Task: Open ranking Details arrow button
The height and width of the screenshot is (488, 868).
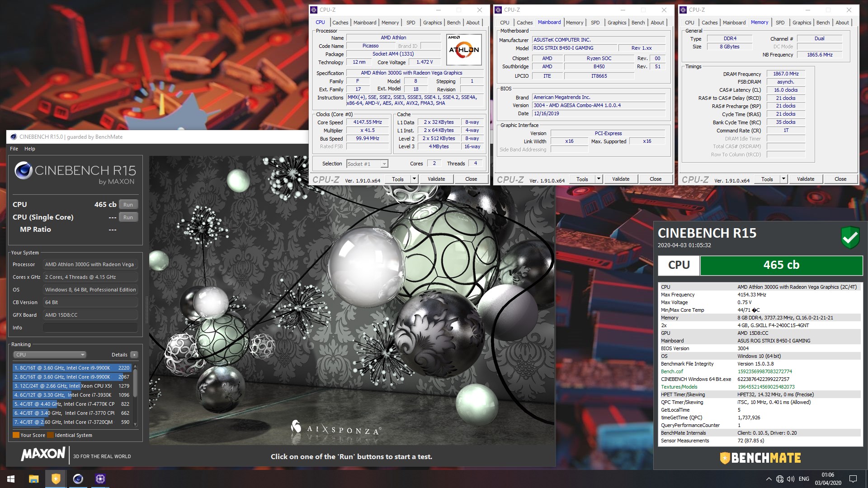Action: (134, 355)
